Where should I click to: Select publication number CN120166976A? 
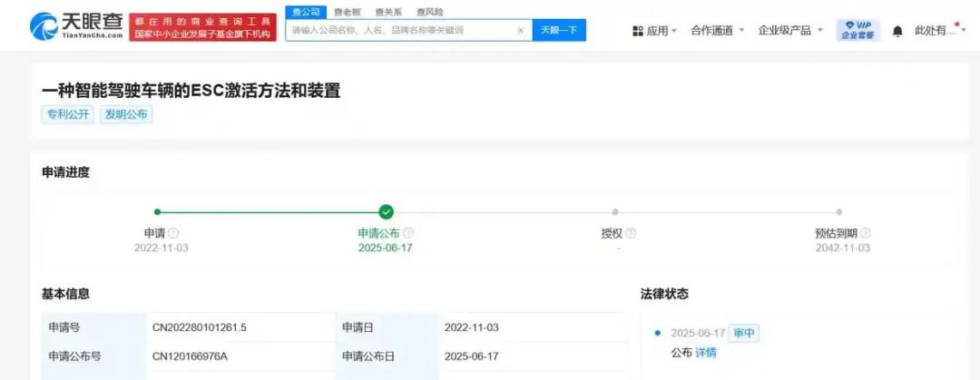190,356
